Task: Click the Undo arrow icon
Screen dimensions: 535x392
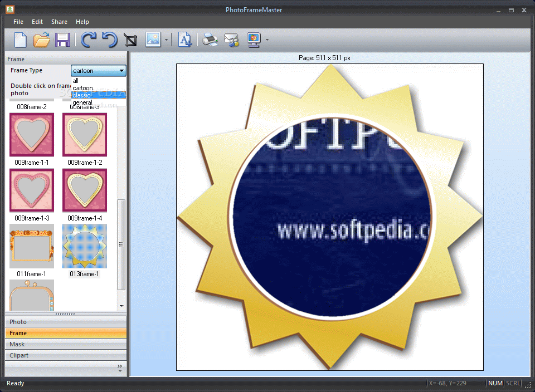Action: [x=110, y=40]
